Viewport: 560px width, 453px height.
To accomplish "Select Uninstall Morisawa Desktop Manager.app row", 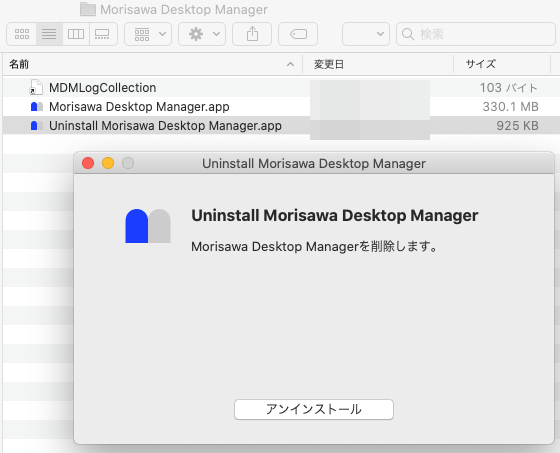I will click(280, 125).
